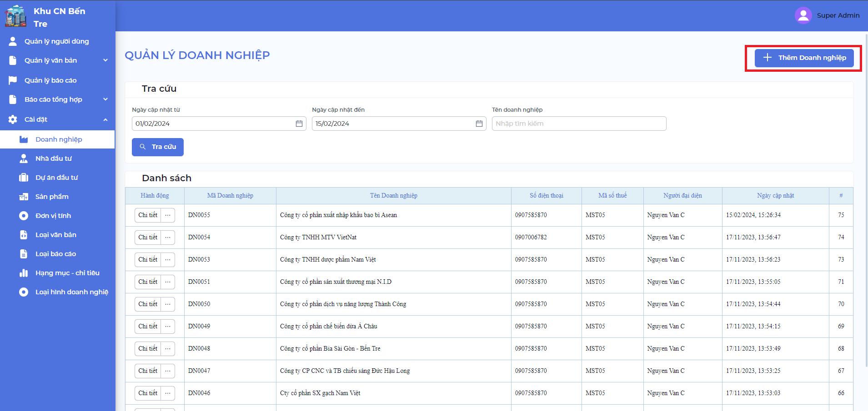Screen dimensions: 868x411
Task: Click the briefcase icon beside Dự án đầu tư
Action: (24, 178)
